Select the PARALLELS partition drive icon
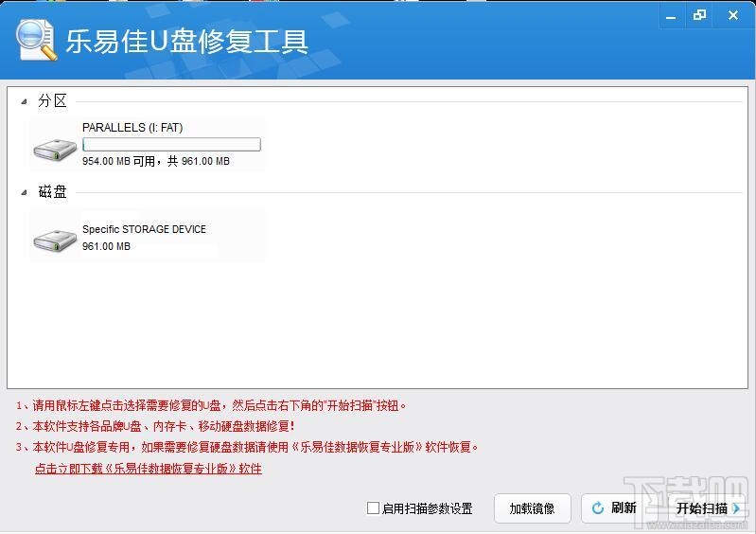This screenshot has height=534, width=756. 55,149
